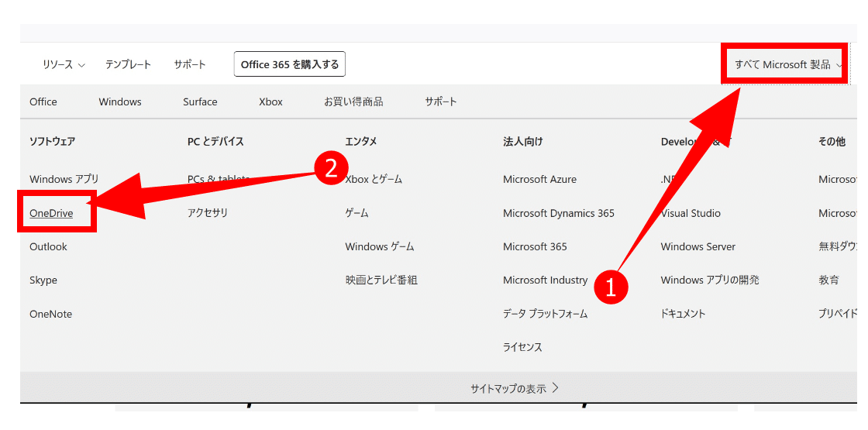
Task: Open the Microsoft Dynamics 365 link
Action: (559, 213)
